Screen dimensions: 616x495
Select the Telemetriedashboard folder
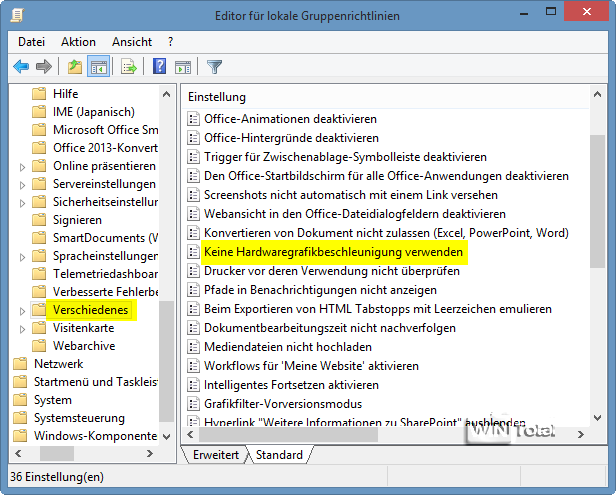coord(105,273)
